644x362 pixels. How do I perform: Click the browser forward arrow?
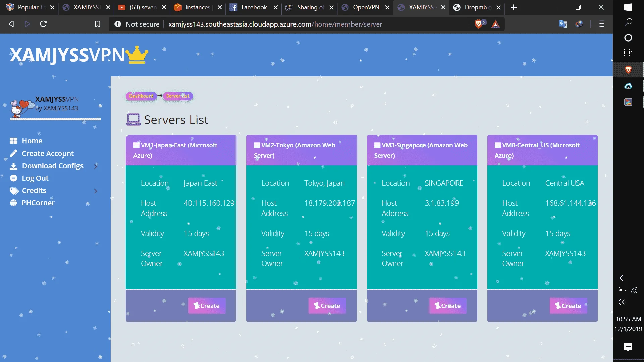click(27, 24)
